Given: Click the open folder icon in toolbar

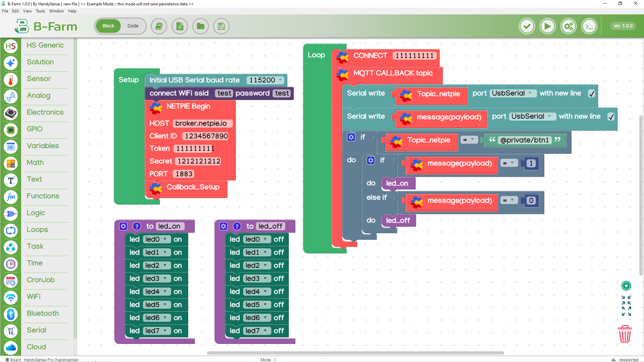Looking at the screenshot, I should (x=201, y=26).
